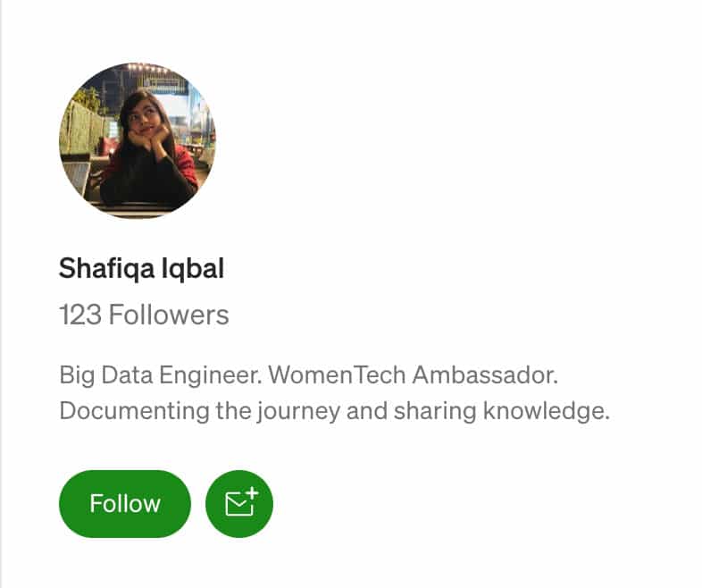Follow Shafiqa Iqbal
702x588 pixels.
(125, 504)
